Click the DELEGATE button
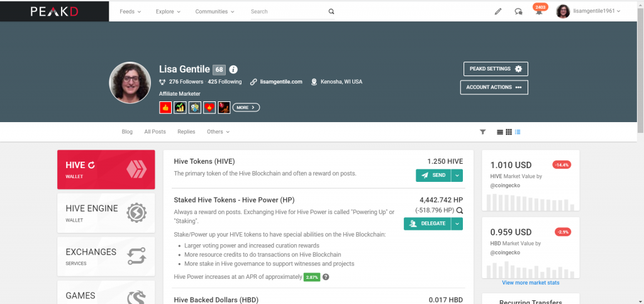644x304 pixels. point(427,224)
